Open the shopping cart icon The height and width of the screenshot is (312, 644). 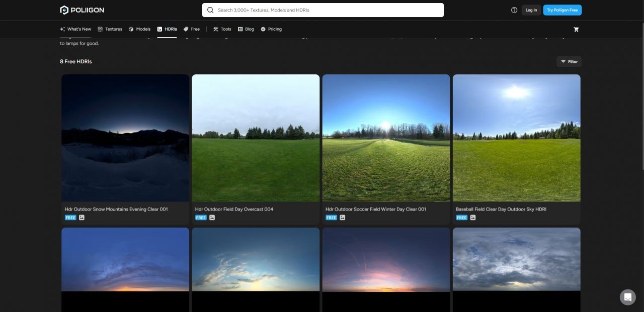(576, 29)
